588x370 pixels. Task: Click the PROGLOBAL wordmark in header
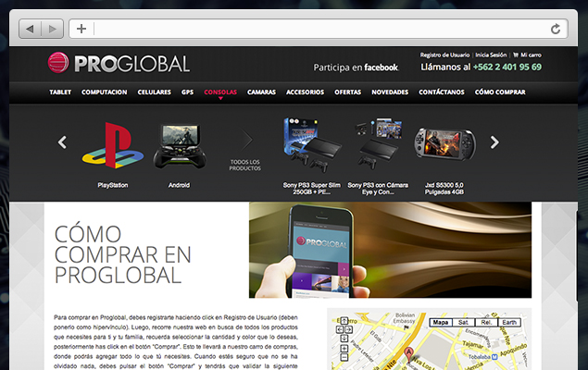pos(132,64)
